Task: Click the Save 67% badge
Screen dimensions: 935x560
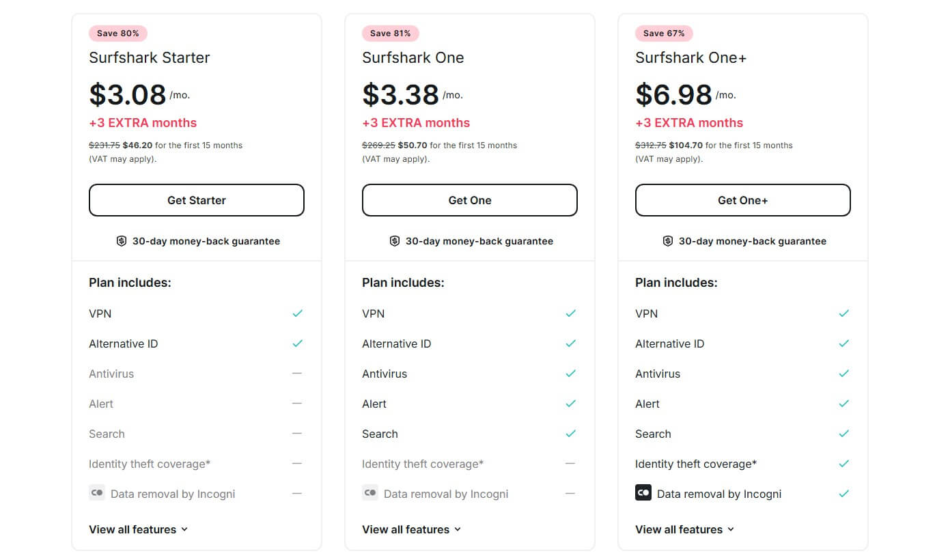Action: pos(664,33)
